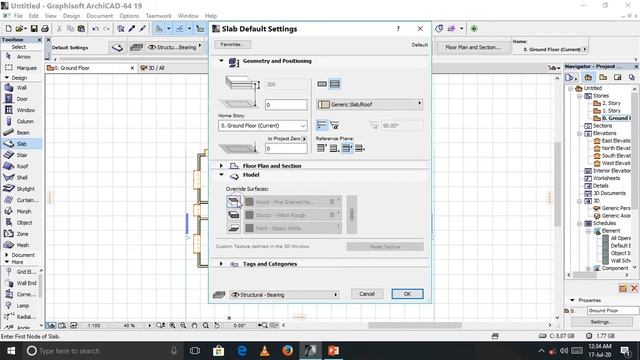Open the Design menu
The height and width of the screenshot is (360, 640).
click(71, 16)
